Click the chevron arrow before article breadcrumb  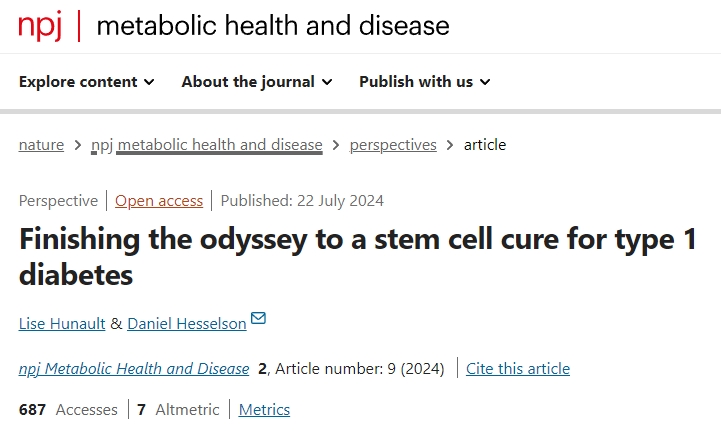click(450, 146)
